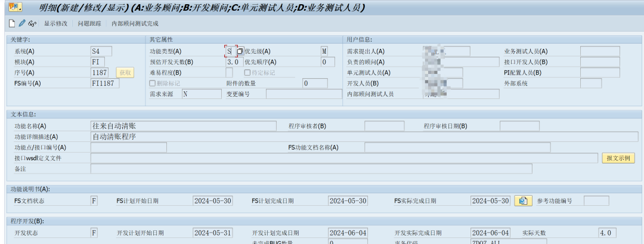This screenshot has width=644, height=244.
Task: Click document icon beside FS实际完成日期
Action: 524,201
